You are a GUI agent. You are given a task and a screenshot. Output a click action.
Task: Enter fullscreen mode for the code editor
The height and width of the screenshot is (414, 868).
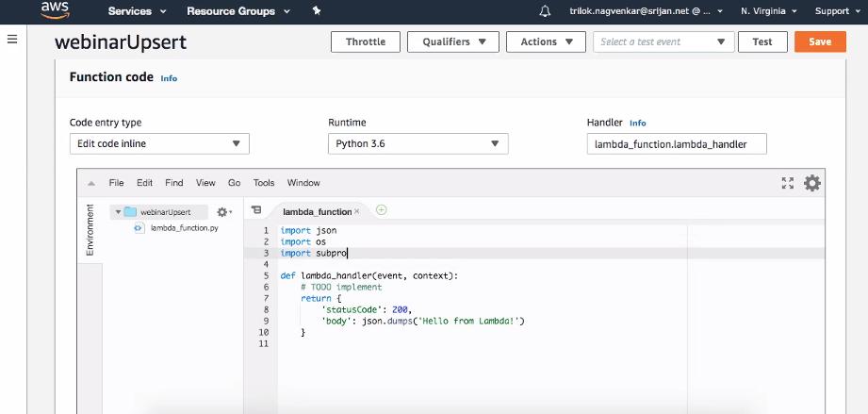click(x=787, y=183)
